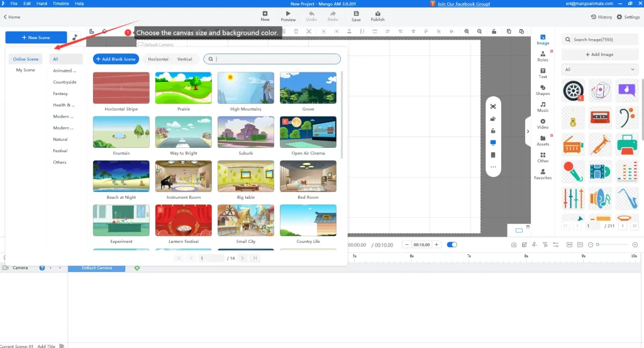Click the Save icon in top toolbar
This screenshot has height=348, width=644.
click(356, 14)
